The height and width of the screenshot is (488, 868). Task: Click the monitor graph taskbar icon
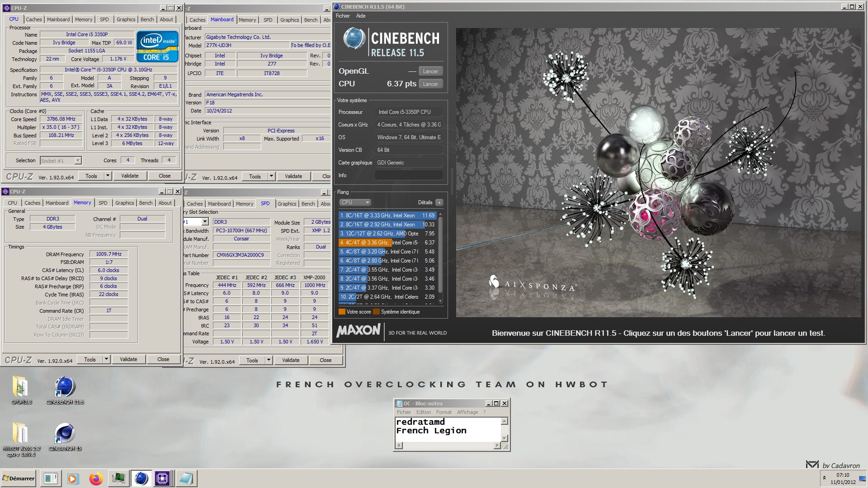(x=119, y=479)
